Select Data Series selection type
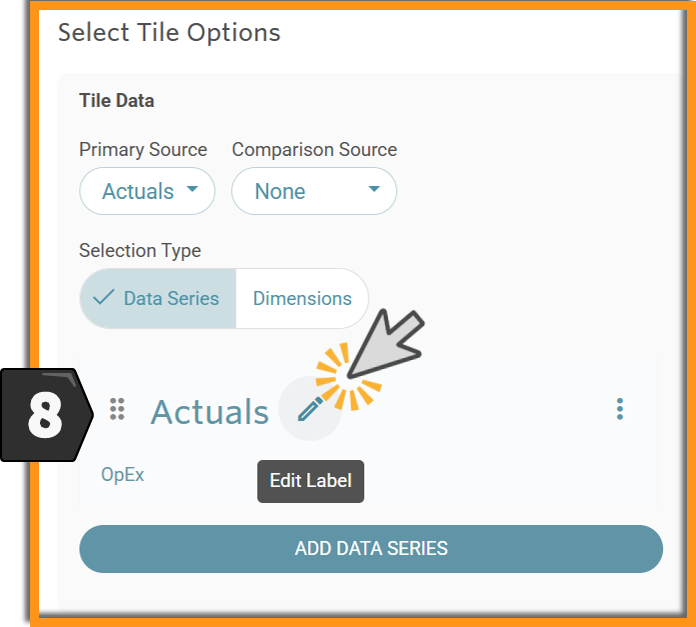 158,298
